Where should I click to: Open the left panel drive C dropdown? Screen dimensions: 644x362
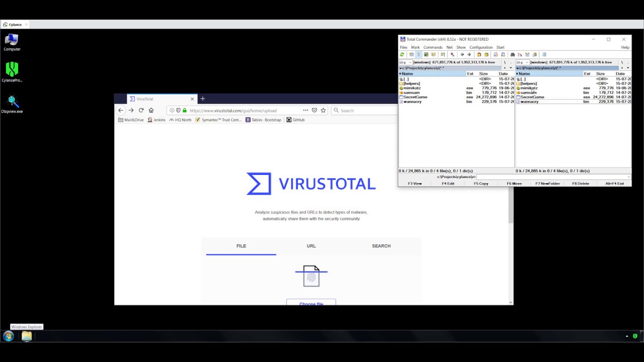[x=406, y=62]
